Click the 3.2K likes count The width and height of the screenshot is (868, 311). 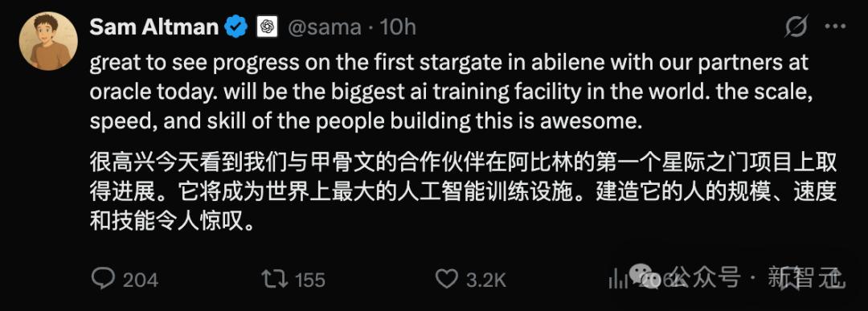coord(486,280)
